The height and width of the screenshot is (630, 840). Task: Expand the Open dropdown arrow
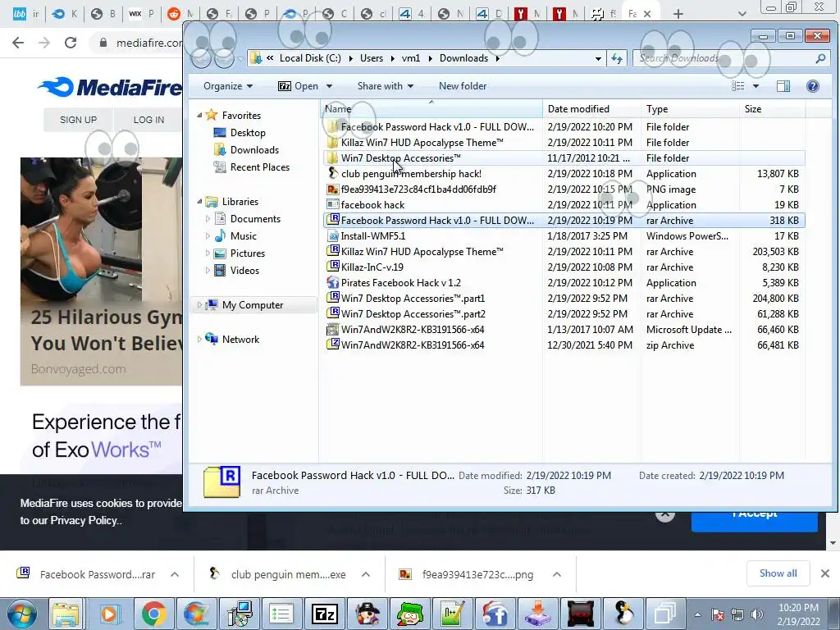pos(329,86)
